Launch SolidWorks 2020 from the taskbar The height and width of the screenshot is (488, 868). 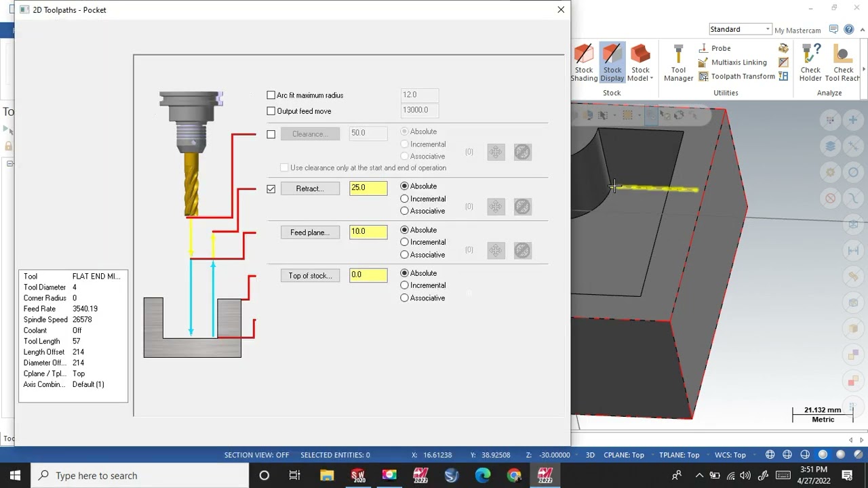357,476
